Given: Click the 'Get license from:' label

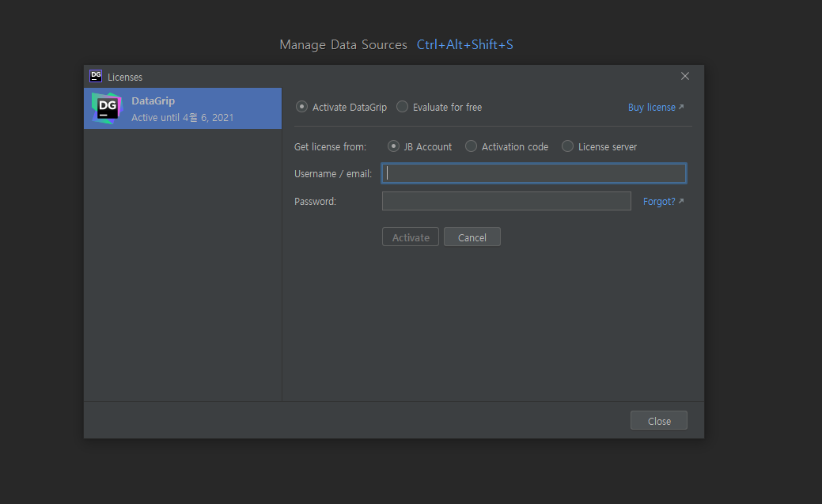Looking at the screenshot, I should pos(330,147).
